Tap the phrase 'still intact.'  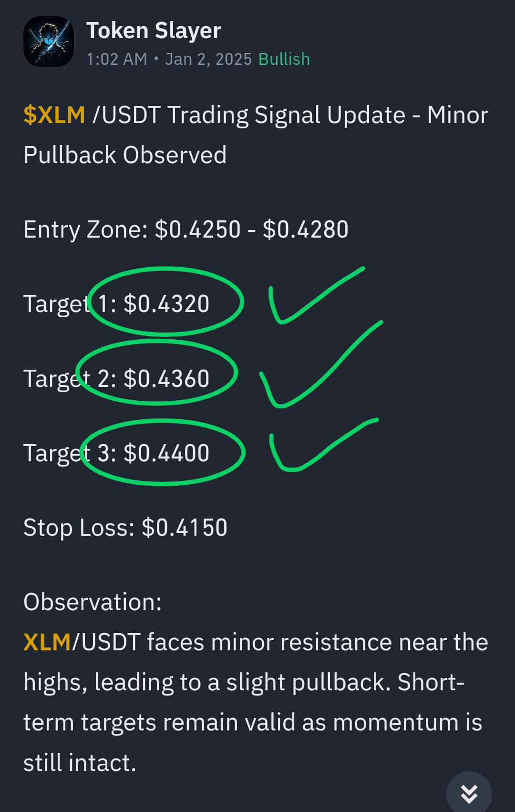point(80,762)
